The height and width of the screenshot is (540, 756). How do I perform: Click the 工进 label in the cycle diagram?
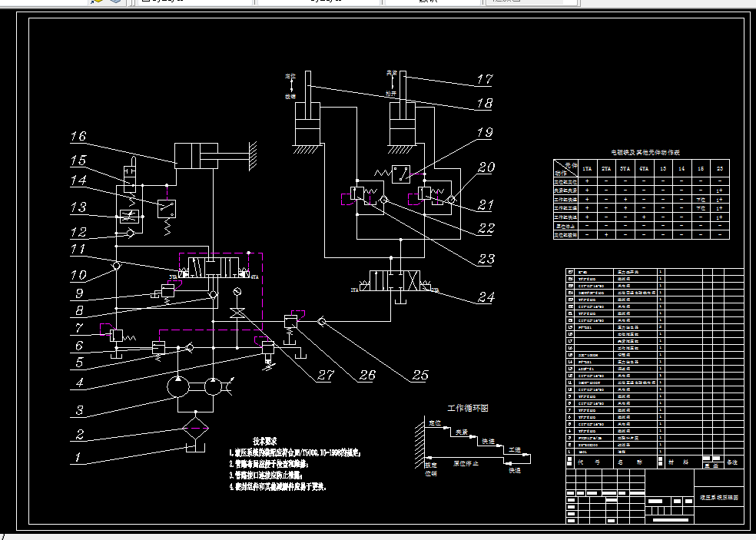(515, 449)
